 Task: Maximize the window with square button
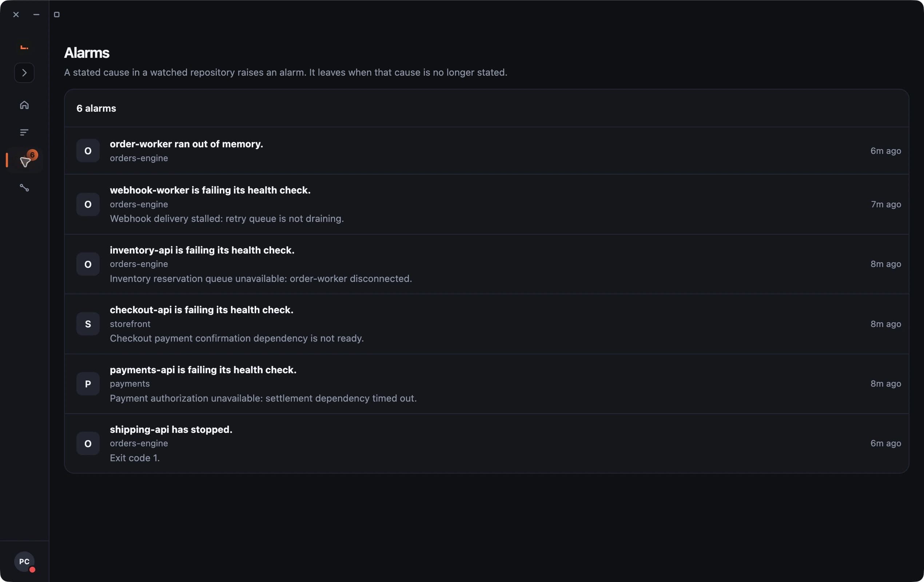[57, 15]
